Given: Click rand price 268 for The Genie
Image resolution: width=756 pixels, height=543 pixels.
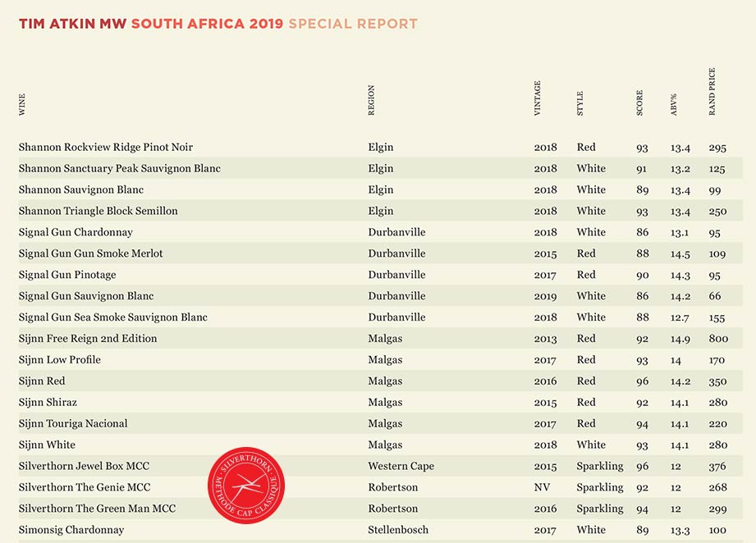Looking at the screenshot, I should [x=717, y=487].
